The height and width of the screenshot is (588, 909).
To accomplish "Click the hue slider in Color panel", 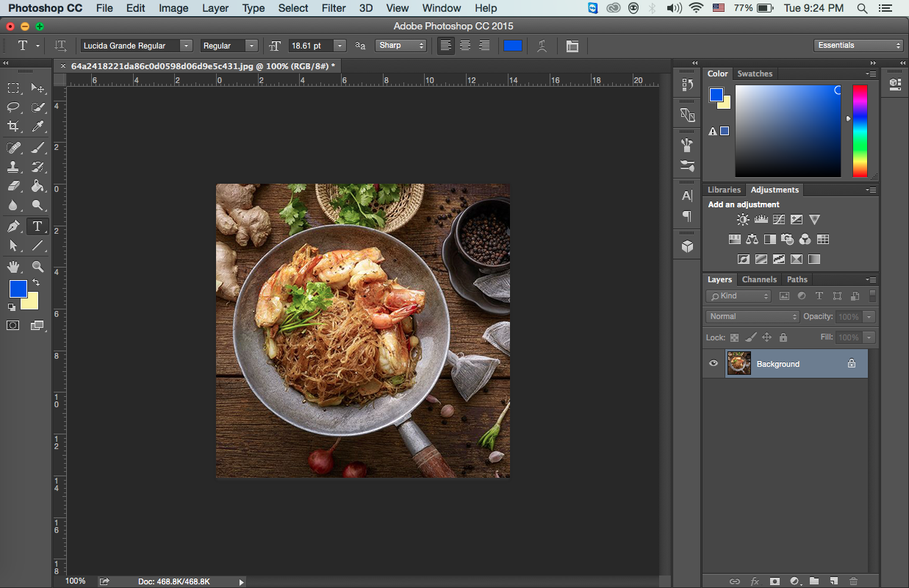I will point(860,131).
